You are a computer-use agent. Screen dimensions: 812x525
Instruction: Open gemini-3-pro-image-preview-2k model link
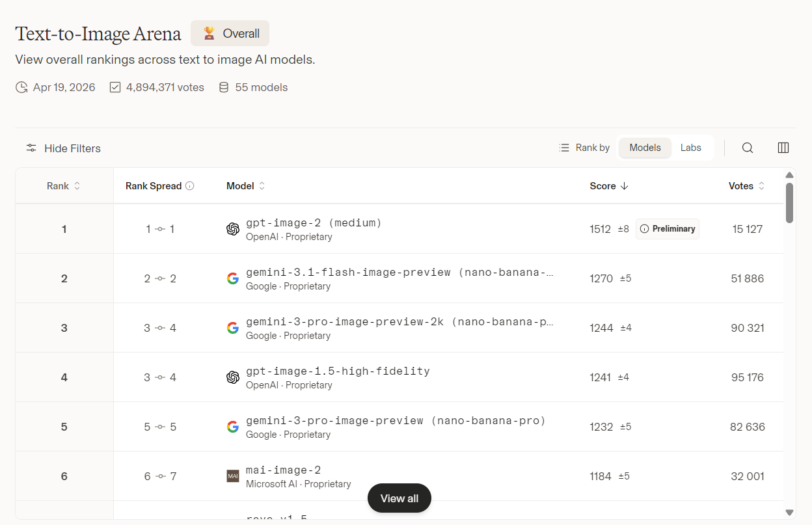tap(399, 322)
